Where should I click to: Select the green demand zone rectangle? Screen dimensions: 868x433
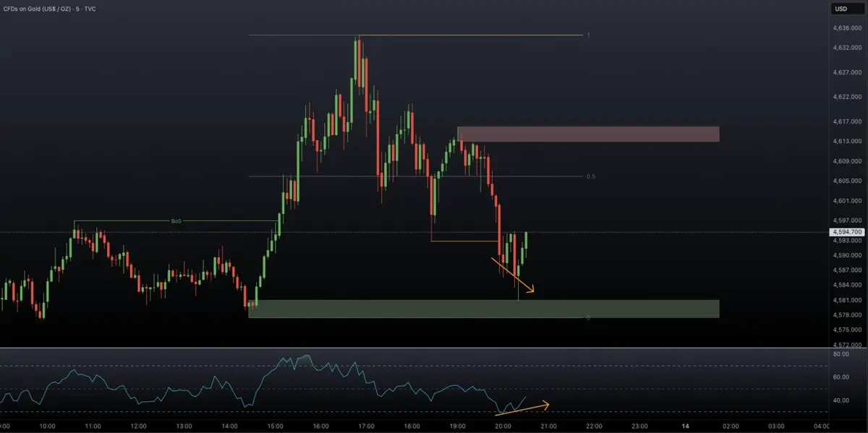484,309
